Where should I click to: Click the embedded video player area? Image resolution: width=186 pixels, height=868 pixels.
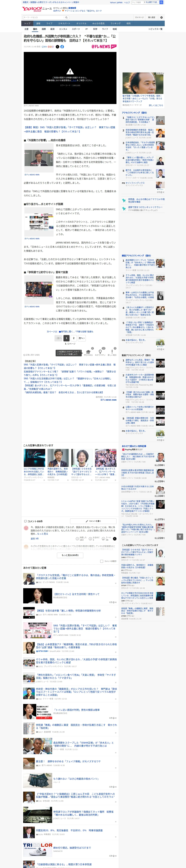70,78
